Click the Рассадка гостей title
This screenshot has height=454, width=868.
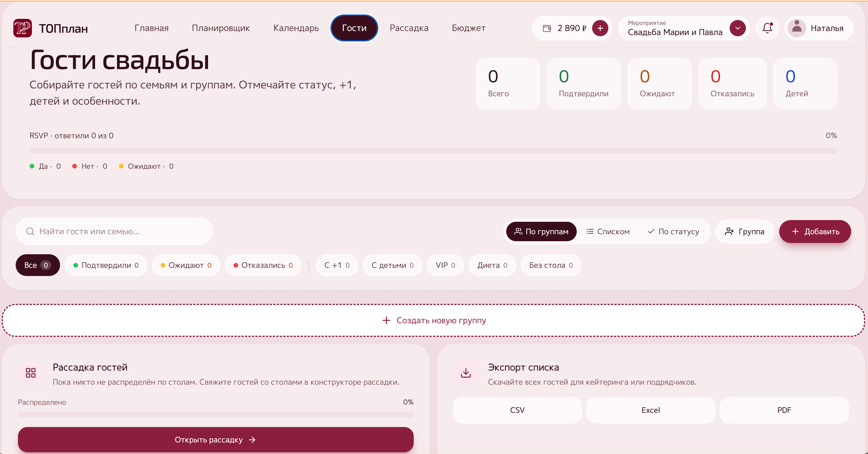point(90,367)
